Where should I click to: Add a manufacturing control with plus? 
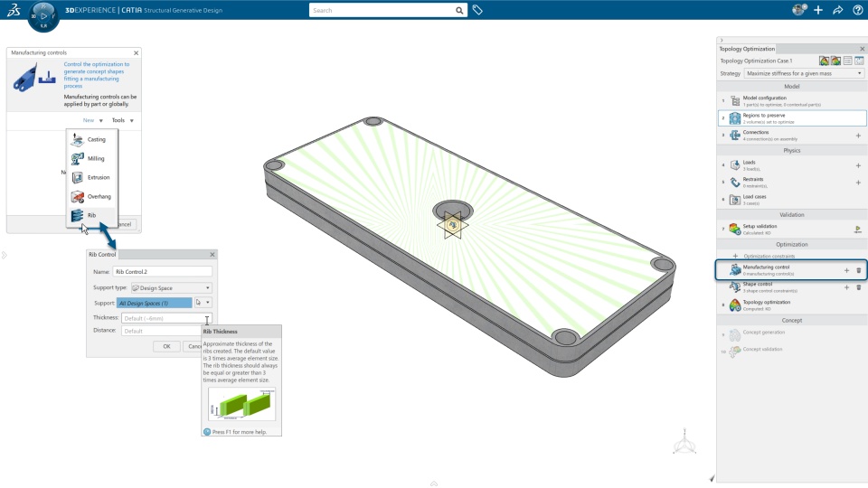(x=846, y=270)
